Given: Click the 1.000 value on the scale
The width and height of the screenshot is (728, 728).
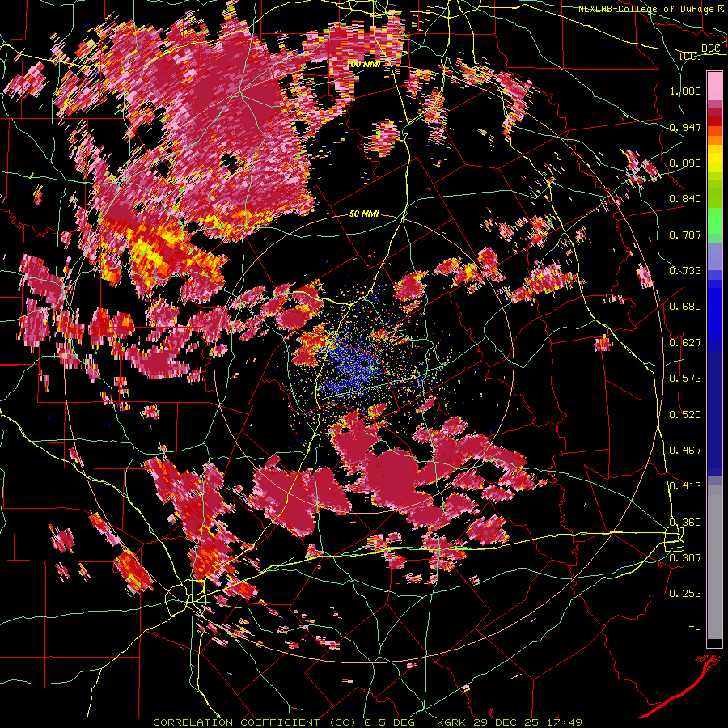Looking at the screenshot, I should tap(685, 91).
